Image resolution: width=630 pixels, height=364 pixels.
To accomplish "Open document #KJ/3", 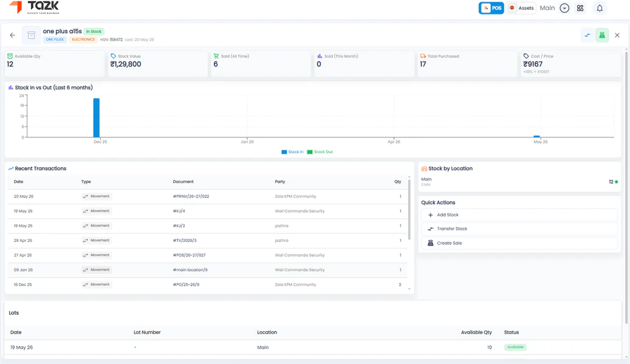I will coord(179,225).
